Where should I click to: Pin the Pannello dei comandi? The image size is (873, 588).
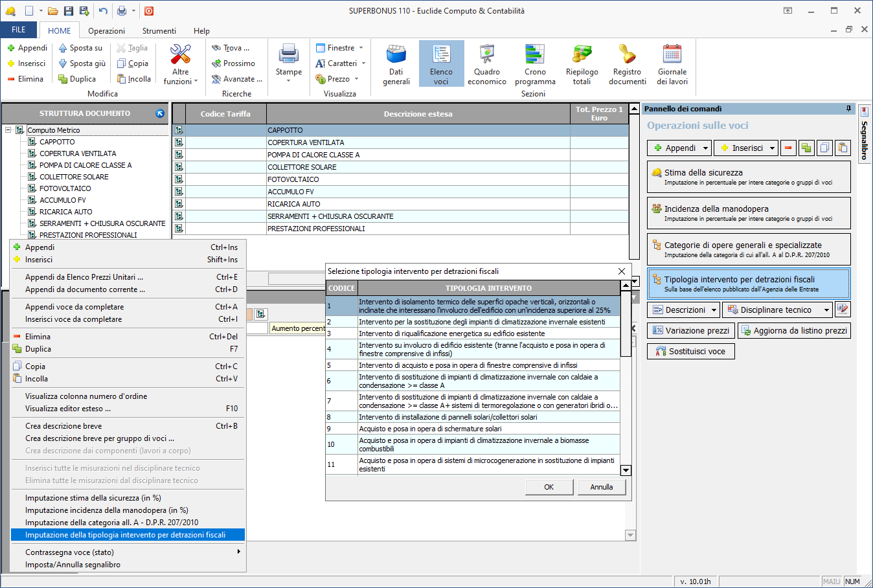(x=848, y=109)
